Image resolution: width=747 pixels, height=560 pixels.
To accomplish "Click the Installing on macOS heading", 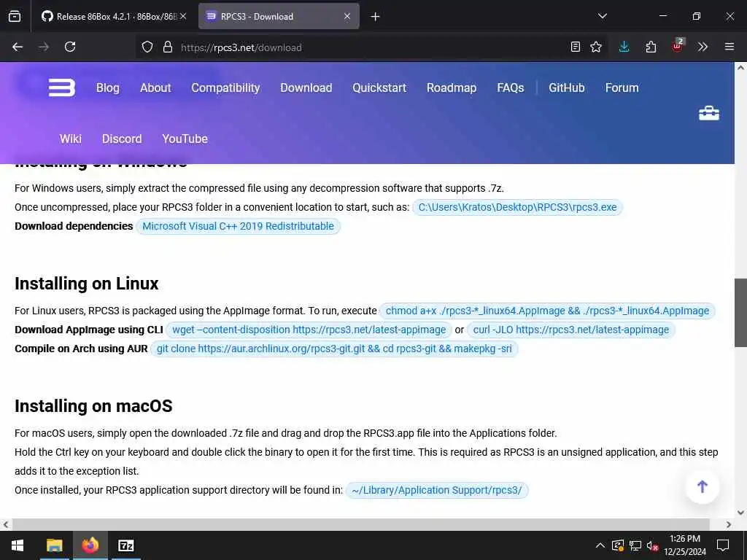I will pos(93,405).
